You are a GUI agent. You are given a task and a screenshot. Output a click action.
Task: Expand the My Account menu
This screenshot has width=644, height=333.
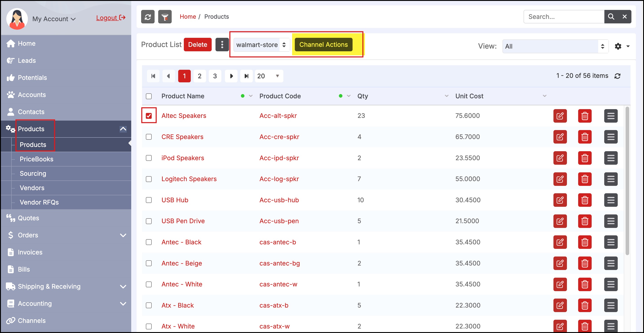tap(54, 19)
